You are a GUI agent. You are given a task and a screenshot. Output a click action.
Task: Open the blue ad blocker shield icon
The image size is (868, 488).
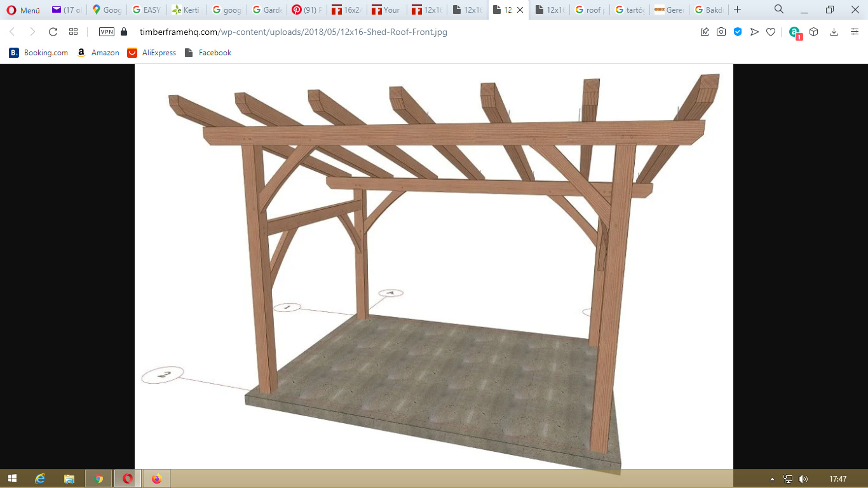pos(738,32)
